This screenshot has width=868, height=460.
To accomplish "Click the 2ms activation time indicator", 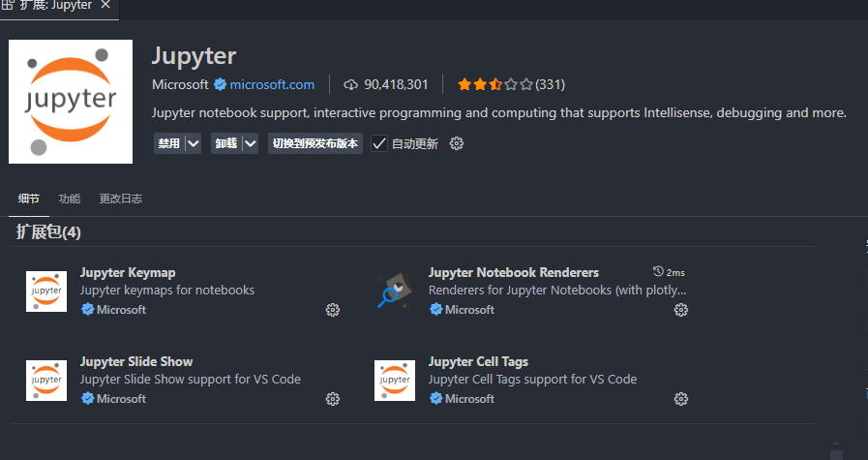I will (670, 272).
